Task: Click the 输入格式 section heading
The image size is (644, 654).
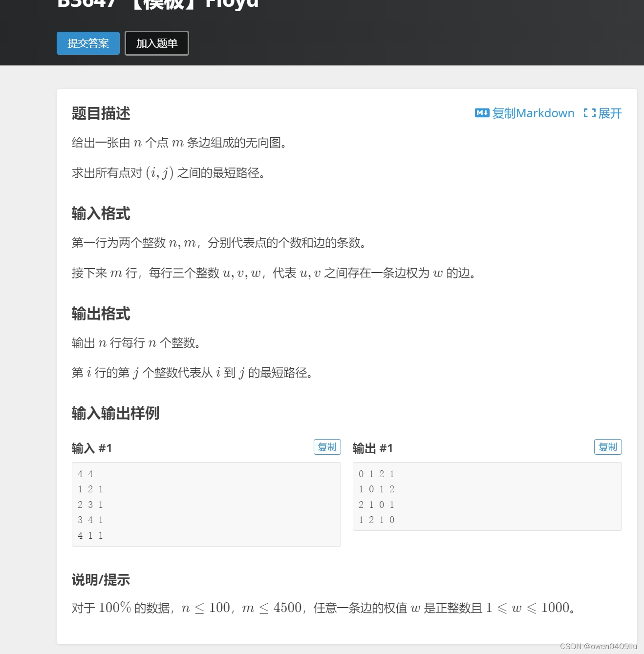Action: click(100, 213)
